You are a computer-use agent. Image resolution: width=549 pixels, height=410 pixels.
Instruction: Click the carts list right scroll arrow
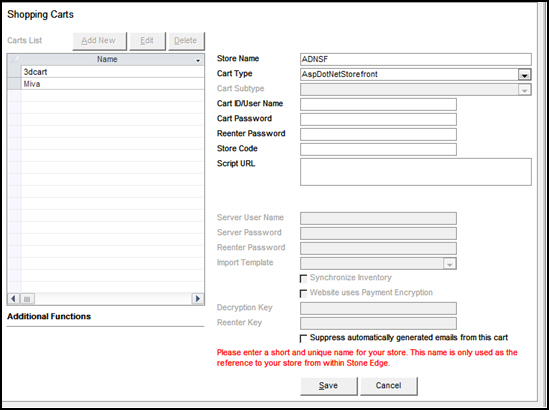click(x=197, y=299)
